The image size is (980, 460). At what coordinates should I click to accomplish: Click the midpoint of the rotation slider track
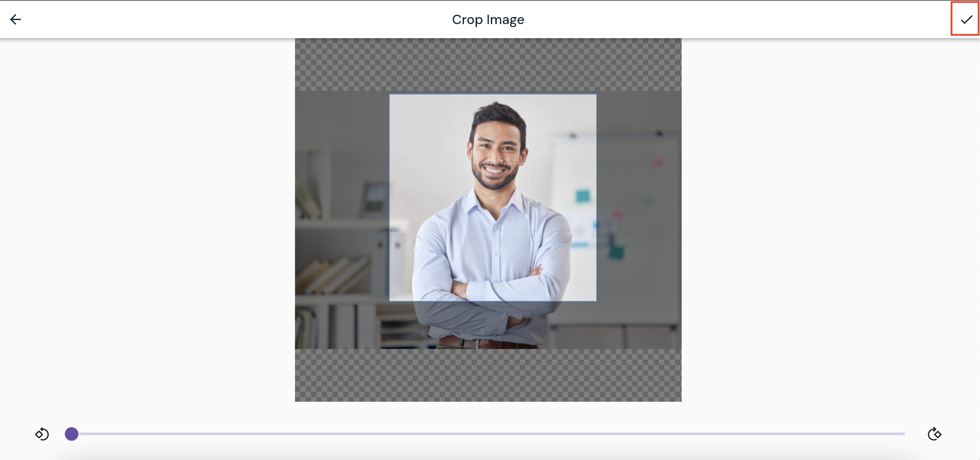pos(488,434)
